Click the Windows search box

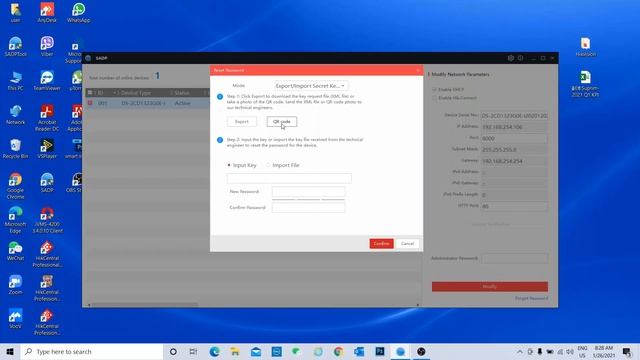[x=92, y=351]
